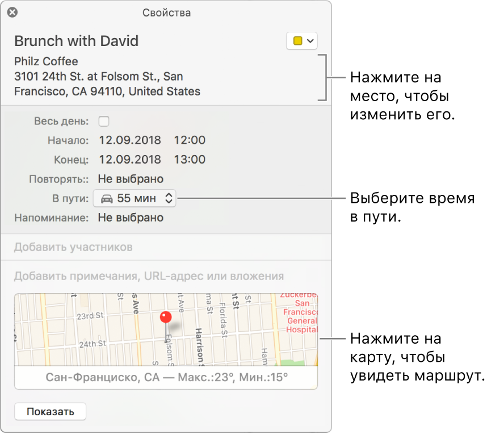Image resolution: width=504 pixels, height=434 pixels.
Task: Change the end time 13:00
Action: (190, 160)
